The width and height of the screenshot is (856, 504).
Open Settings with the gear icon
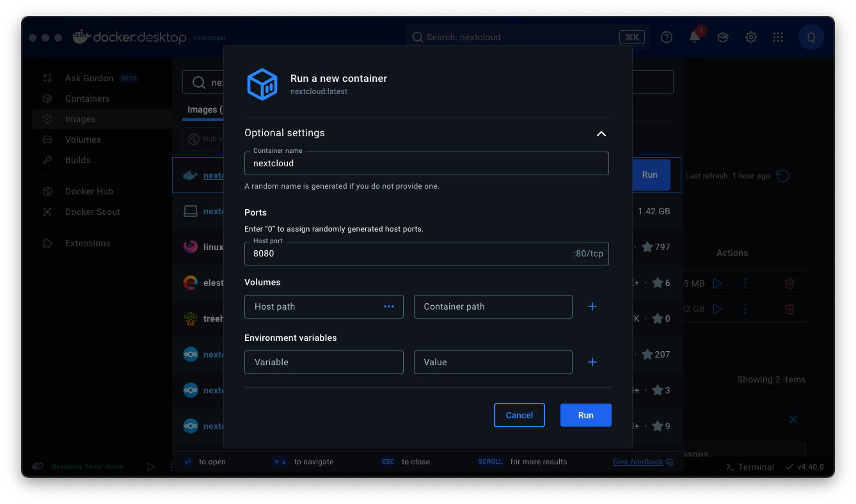tap(751, 37)
